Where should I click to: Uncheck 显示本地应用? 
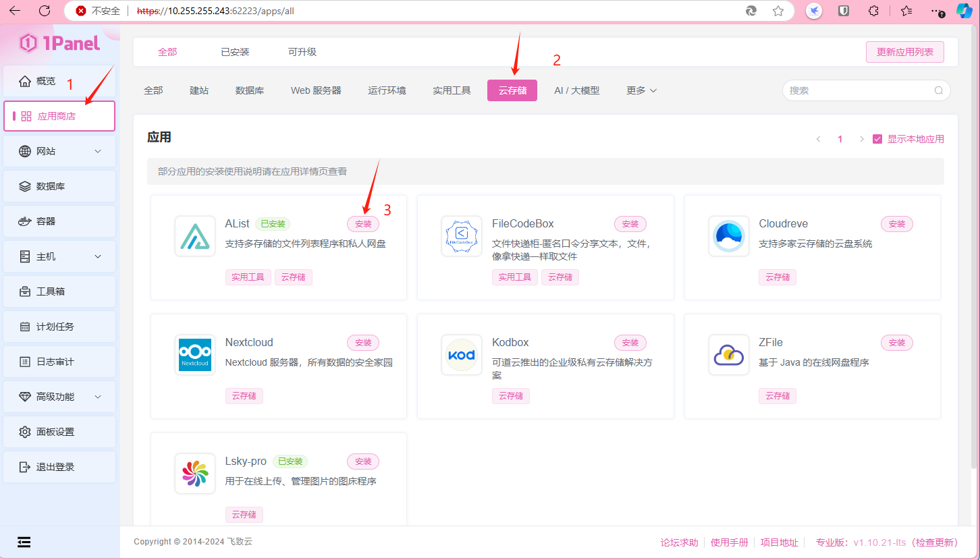[877, 138]
